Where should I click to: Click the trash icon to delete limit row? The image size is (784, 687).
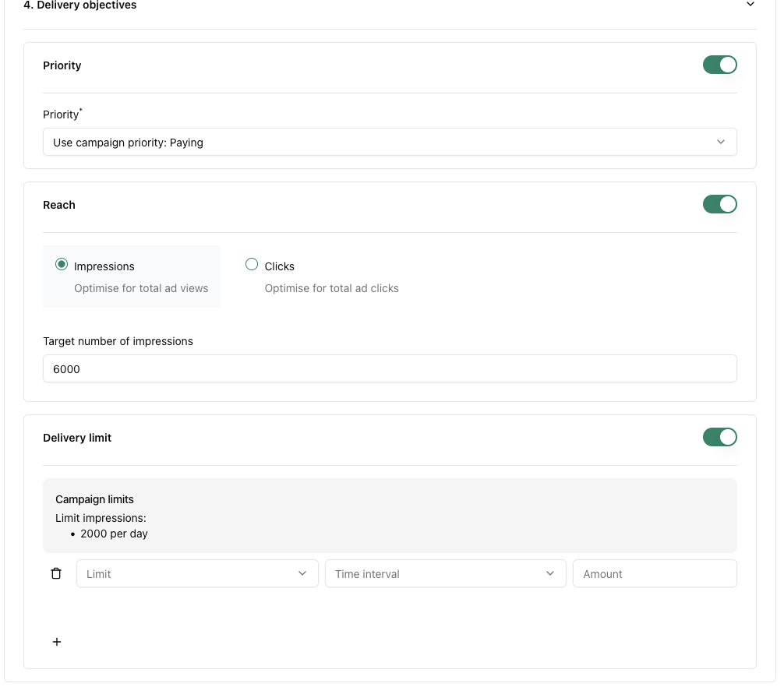tap(56, 573)
